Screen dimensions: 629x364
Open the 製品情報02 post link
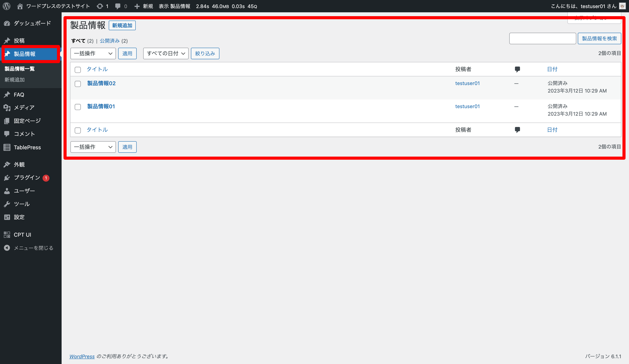[x=101, y=83]
